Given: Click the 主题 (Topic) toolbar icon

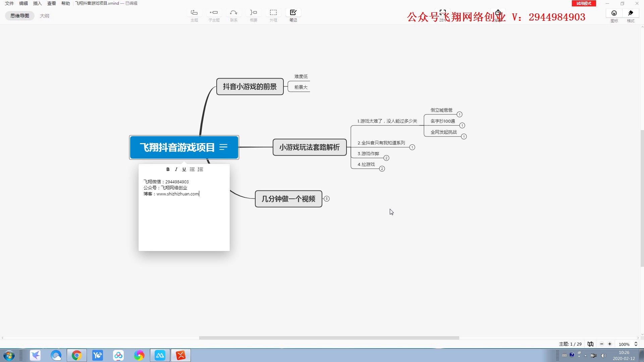Looking at the screenshot, I should 194,13.
